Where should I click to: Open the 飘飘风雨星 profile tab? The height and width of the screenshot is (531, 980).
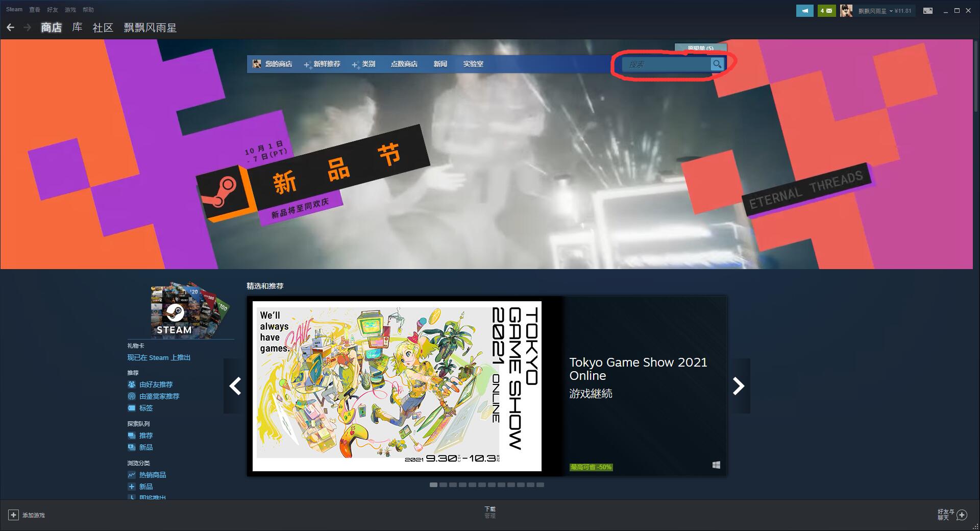(150, 28)
